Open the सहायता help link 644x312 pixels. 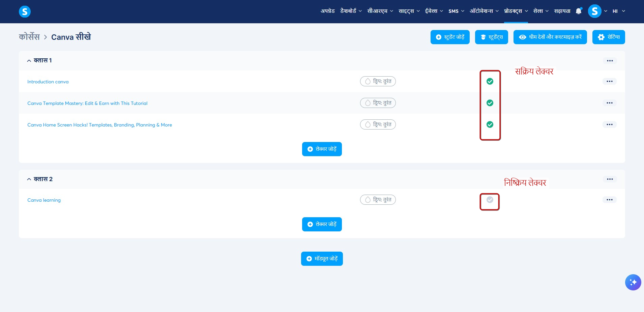point(562,11)
